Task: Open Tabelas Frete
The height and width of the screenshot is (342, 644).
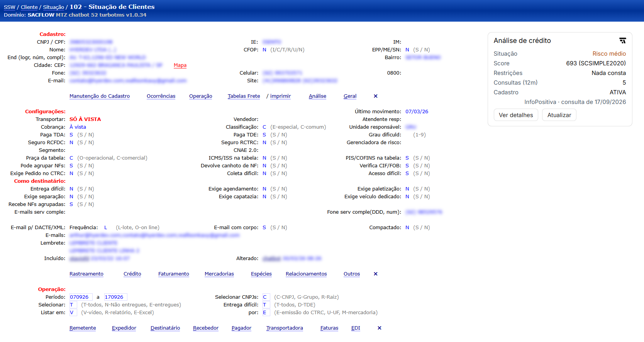Action: pyautogui.click(x=244, y=96)
